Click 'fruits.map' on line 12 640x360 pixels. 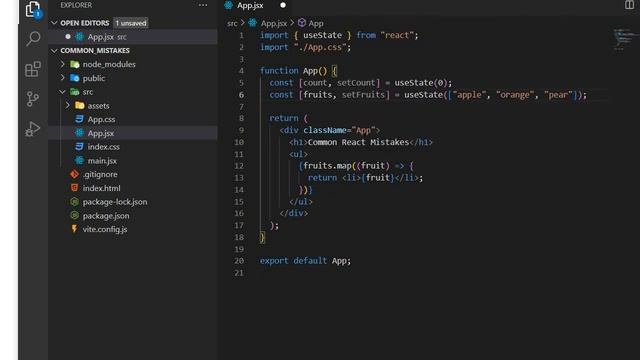(327, 166)
